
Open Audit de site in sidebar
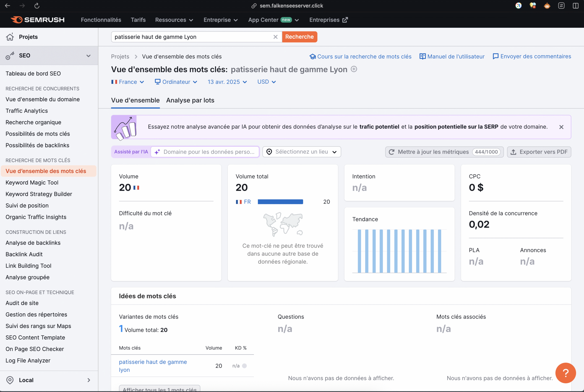tap(22, 303)
